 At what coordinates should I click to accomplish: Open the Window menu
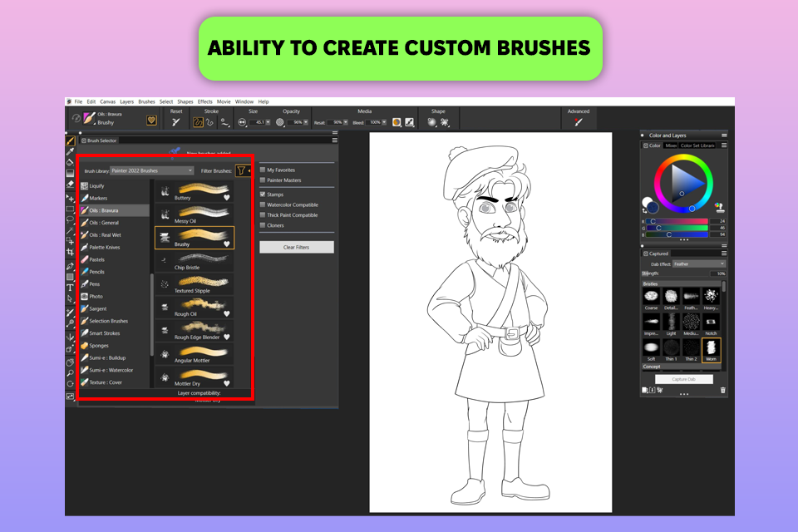(244, 101)
